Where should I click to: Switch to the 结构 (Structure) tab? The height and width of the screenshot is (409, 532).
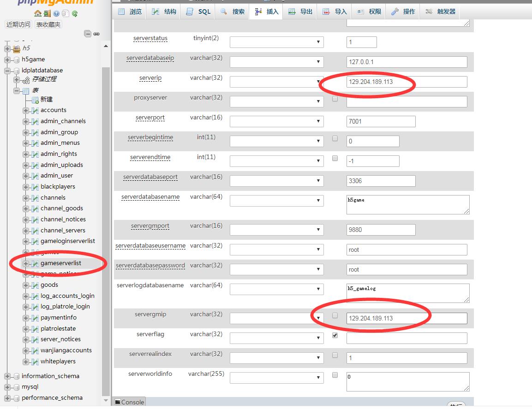[164, 12]
